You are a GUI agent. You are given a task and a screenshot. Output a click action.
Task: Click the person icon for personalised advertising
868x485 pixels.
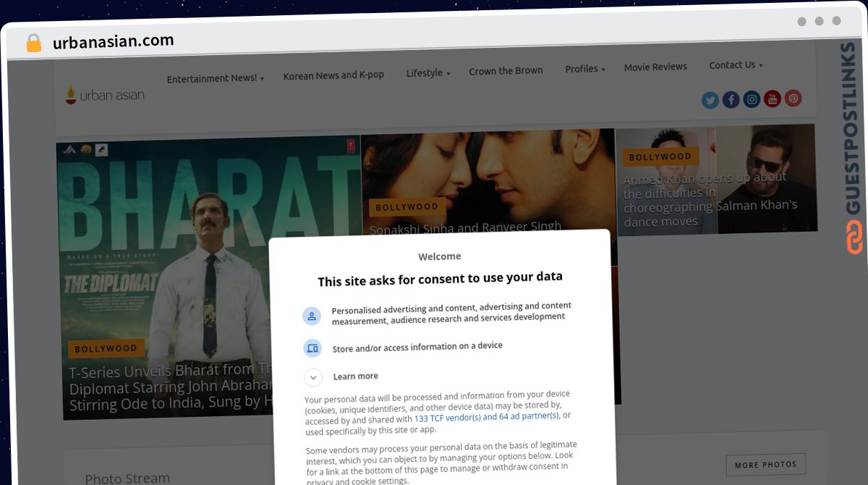[312, 316]
